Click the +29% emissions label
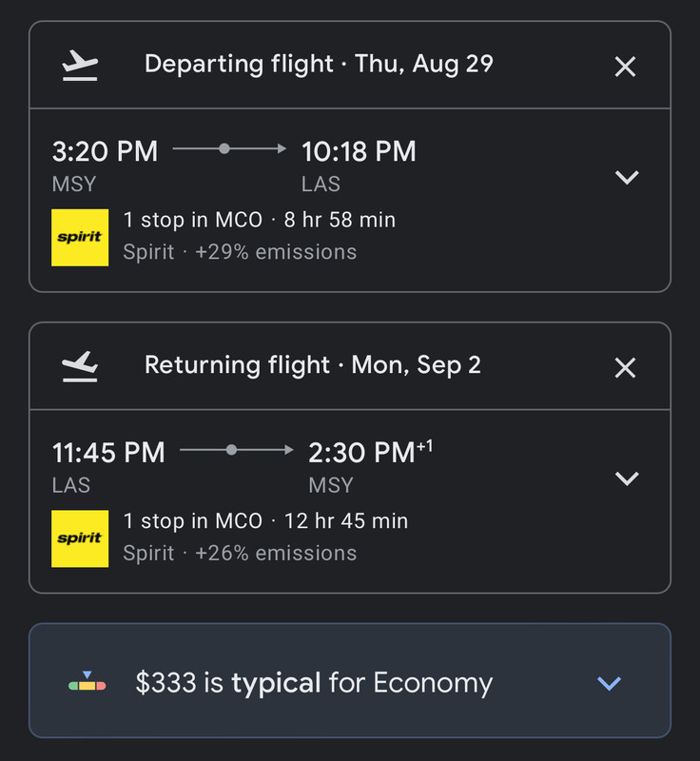 pos(276,252)
